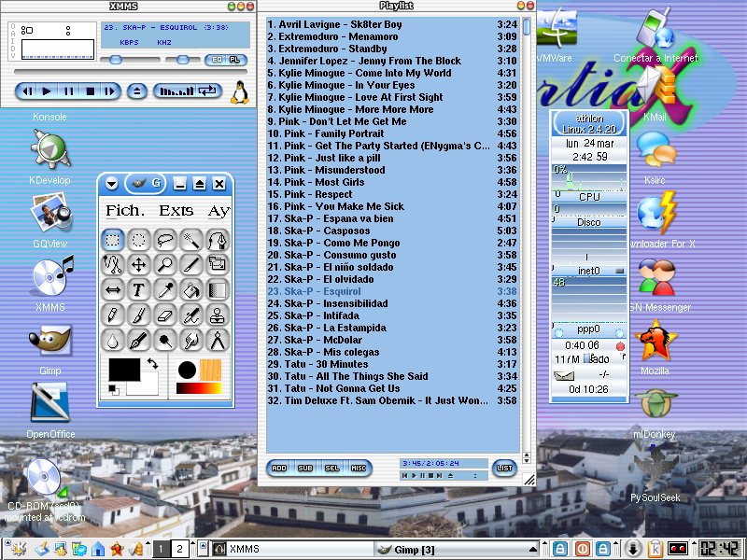The height and width of the screenshot is (560, 747).
Task: Select song Pink - Family Portrait
Action: coord(391,133)
